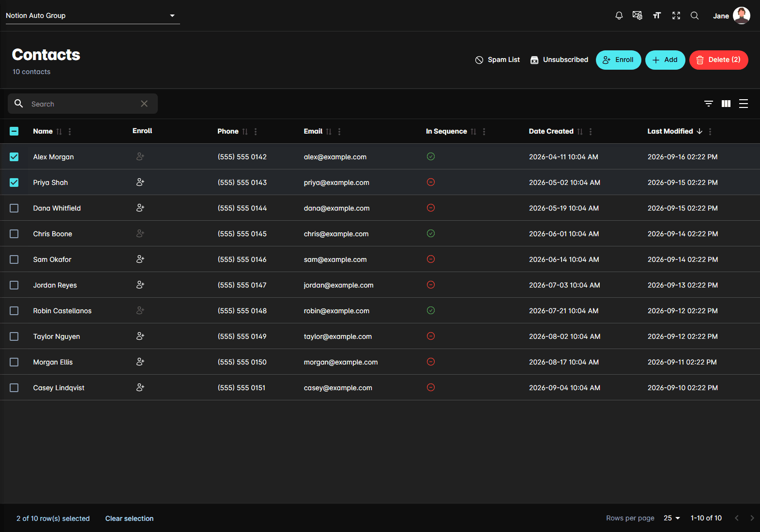This screenshot has height=532, width=760.
Task: Click Alex Morgan's green in-sequence status
Action: point(431,156)
